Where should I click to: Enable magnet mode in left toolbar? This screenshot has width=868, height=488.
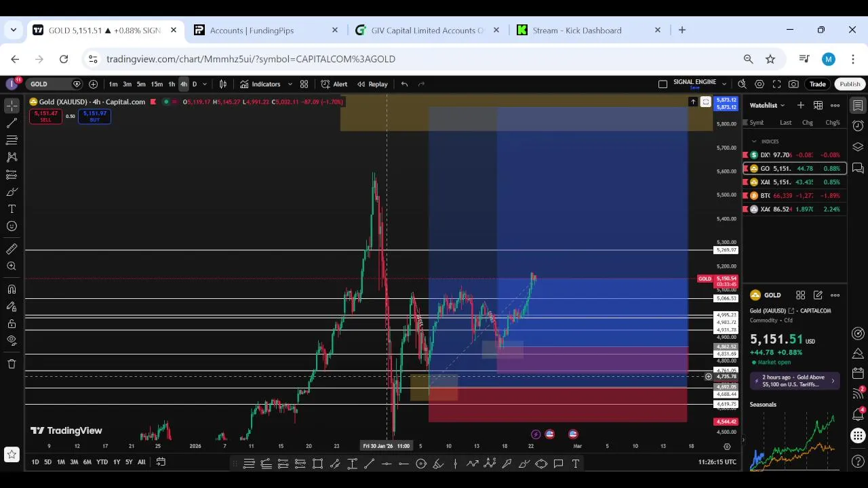(12, 289)
